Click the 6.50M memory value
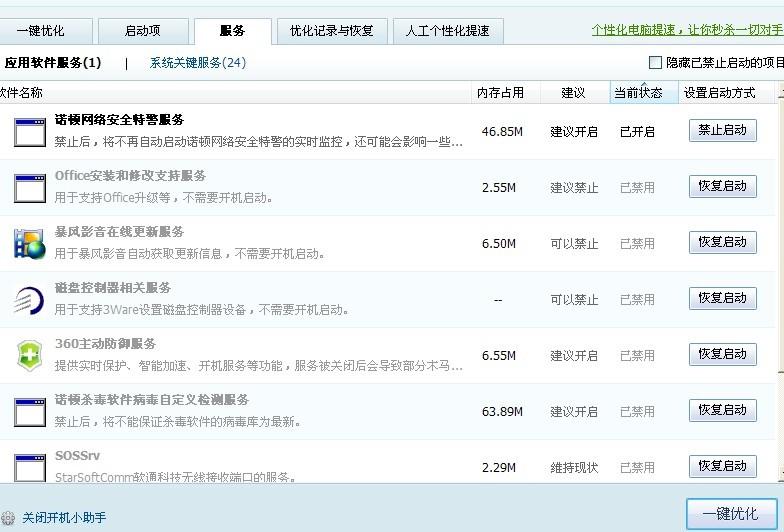The image size is (784, 532). click(498, 244)
